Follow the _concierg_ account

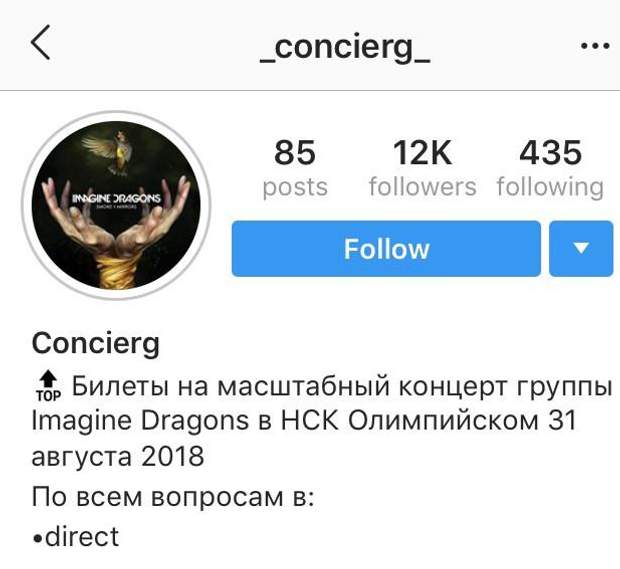386,249
